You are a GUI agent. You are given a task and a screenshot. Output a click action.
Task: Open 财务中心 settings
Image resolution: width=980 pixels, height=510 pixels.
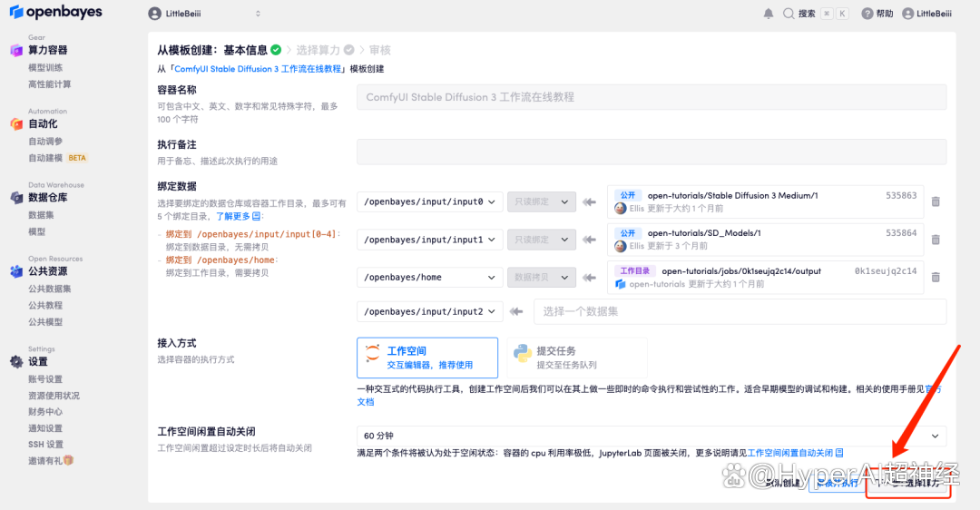(45, 411)
